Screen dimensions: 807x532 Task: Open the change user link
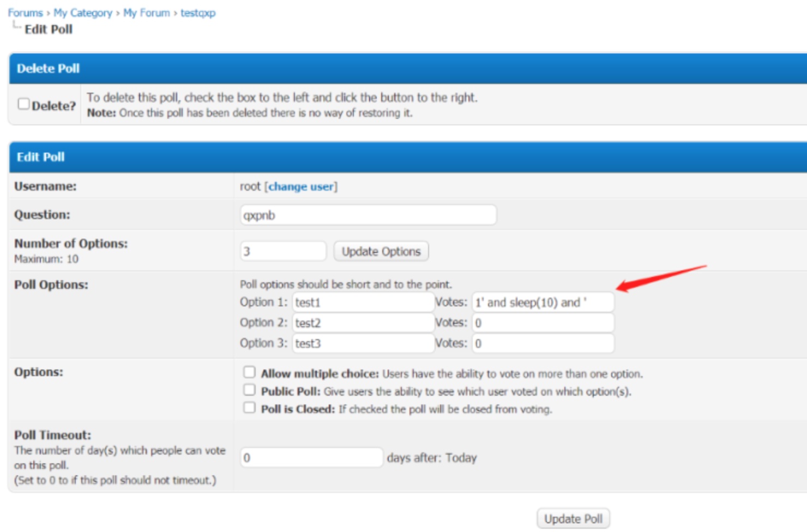click(301, 186)
